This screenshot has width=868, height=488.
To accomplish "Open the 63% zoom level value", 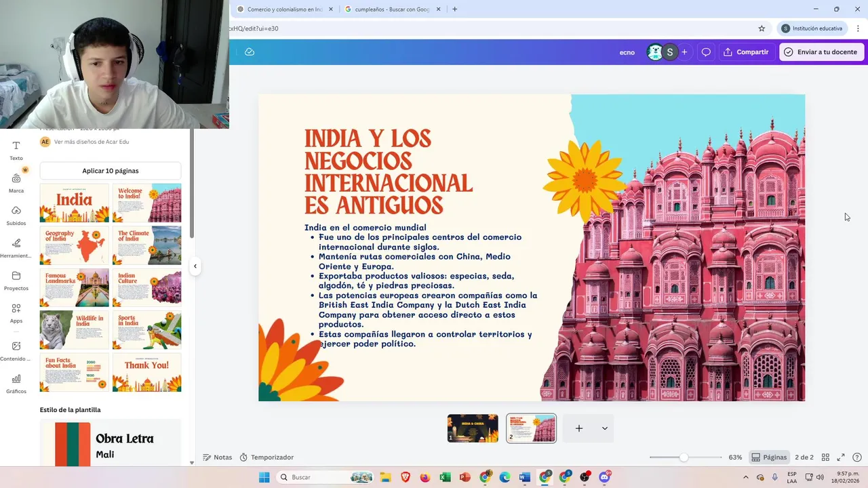I will tap(735, 457).
